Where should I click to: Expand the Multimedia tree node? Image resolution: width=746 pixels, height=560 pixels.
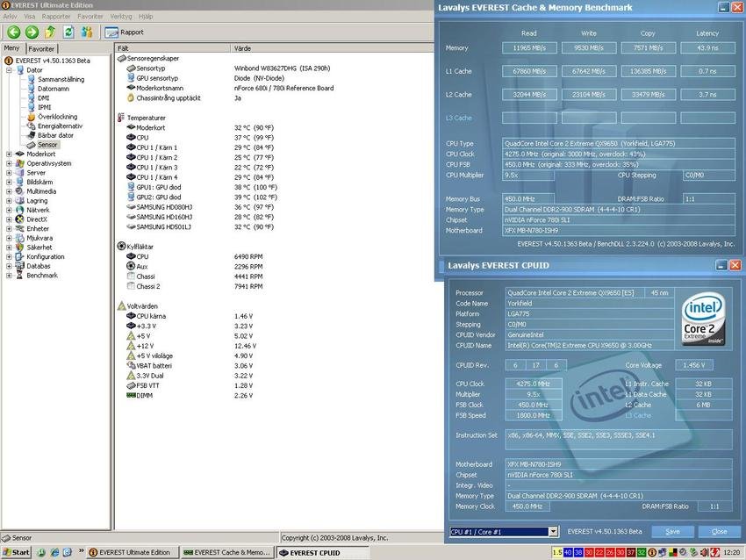(x=9, y=191)
